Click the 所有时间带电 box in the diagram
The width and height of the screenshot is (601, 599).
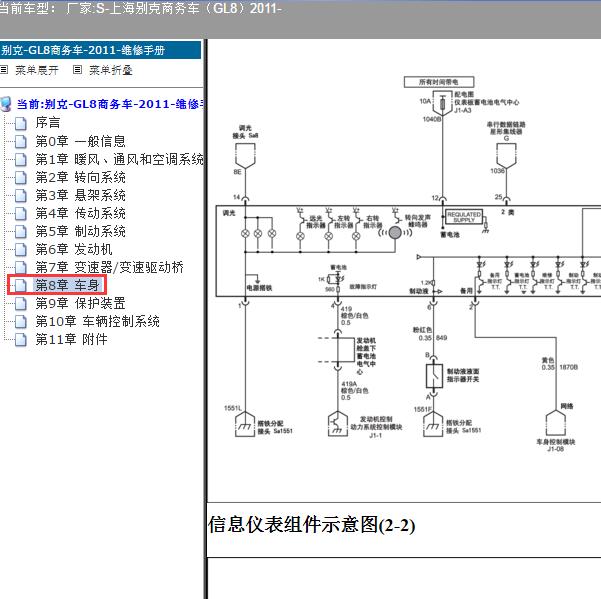point(439,82)
